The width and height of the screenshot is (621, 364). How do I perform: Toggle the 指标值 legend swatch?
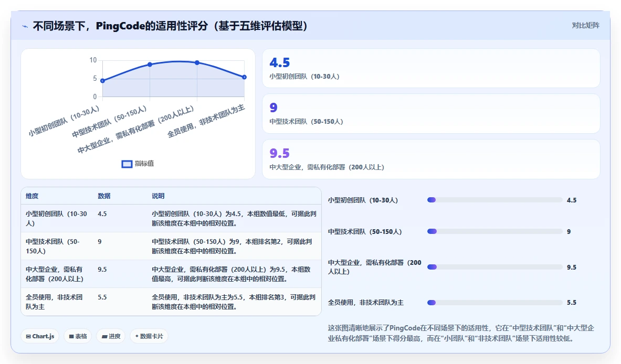click(127, 164)
